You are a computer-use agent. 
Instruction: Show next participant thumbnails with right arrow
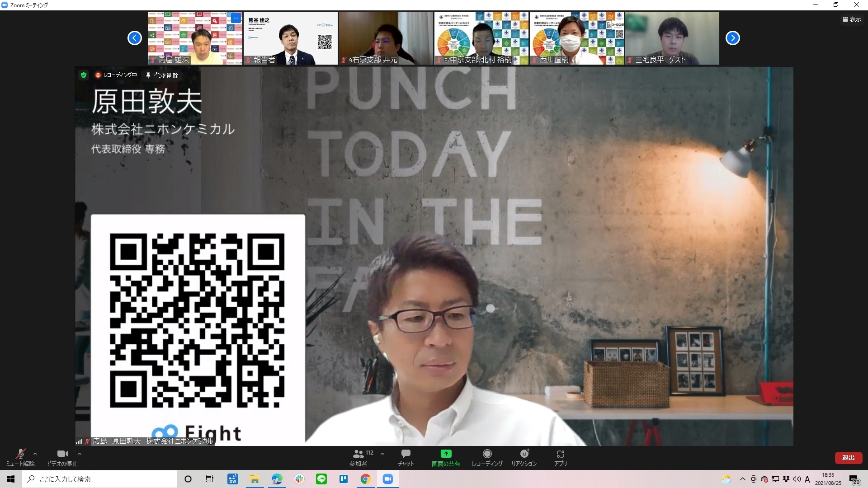(x=733, y=38)
